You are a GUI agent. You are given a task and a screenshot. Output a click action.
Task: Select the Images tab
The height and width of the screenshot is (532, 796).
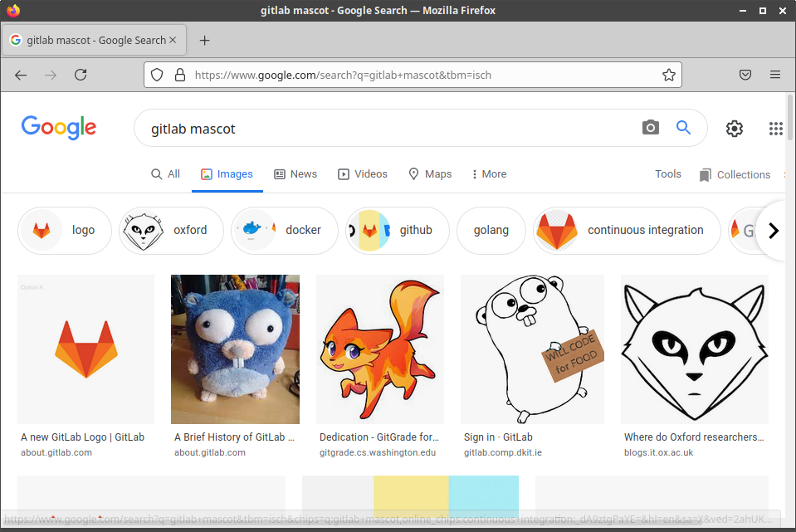(227, 174)
